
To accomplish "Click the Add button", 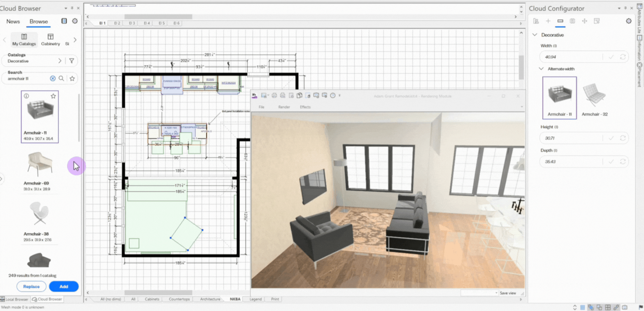I will click(x=64, y=286).
